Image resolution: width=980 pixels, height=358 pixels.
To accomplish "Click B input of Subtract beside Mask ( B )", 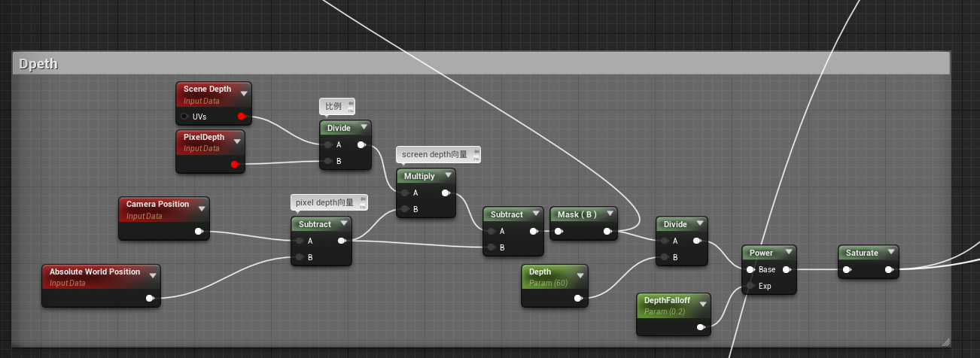I will (x=491, y=247).
